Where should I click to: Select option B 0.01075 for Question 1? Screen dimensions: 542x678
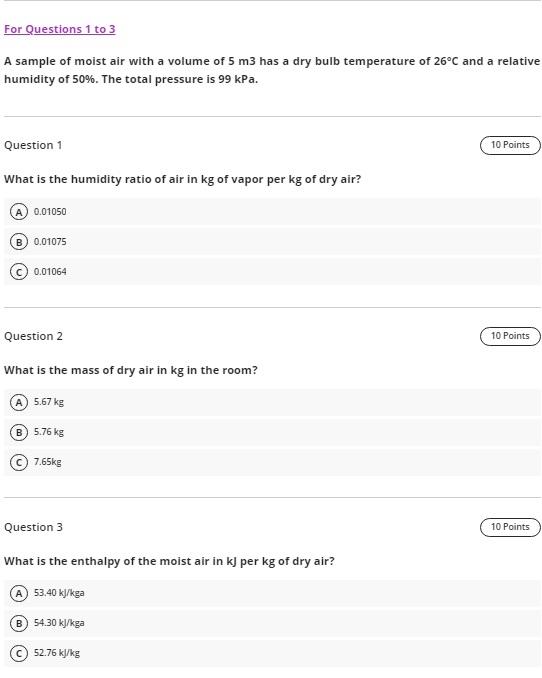(x=272, y=242)
